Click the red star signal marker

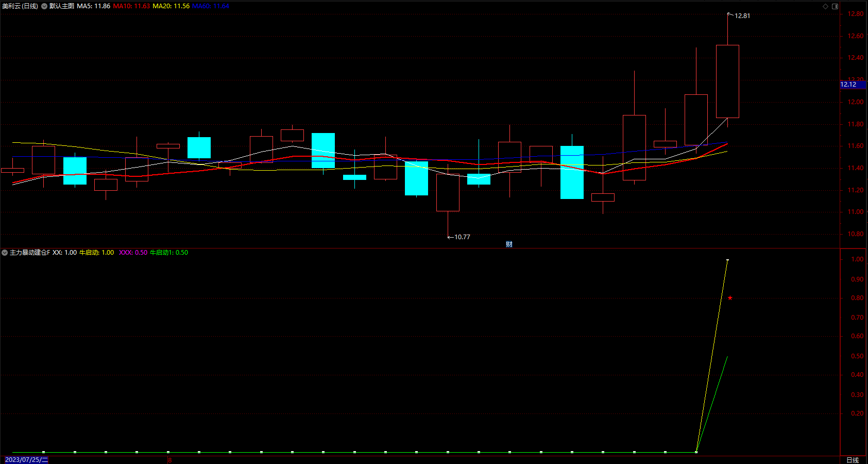pos(730,298)
